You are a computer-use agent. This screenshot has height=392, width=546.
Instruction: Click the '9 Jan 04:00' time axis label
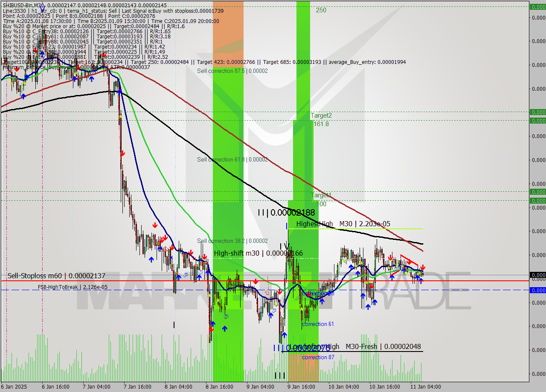(x=260, y=387)
